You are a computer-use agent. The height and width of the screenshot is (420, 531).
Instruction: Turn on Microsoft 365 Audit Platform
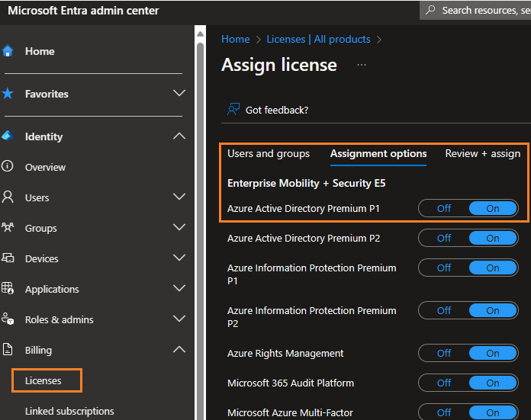(493, 383)
